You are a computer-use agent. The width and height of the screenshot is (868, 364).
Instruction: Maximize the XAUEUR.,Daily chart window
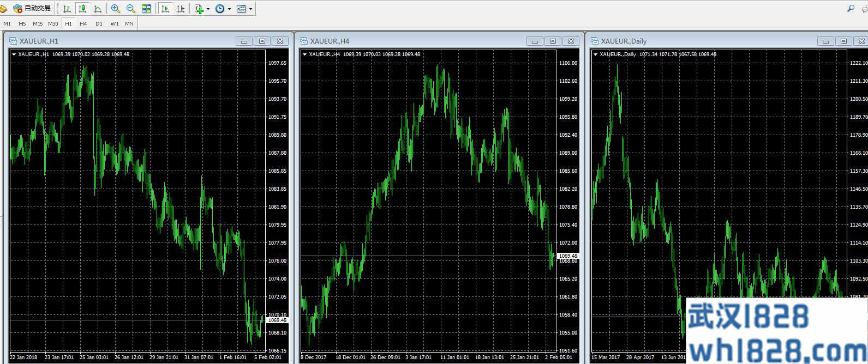843,41
